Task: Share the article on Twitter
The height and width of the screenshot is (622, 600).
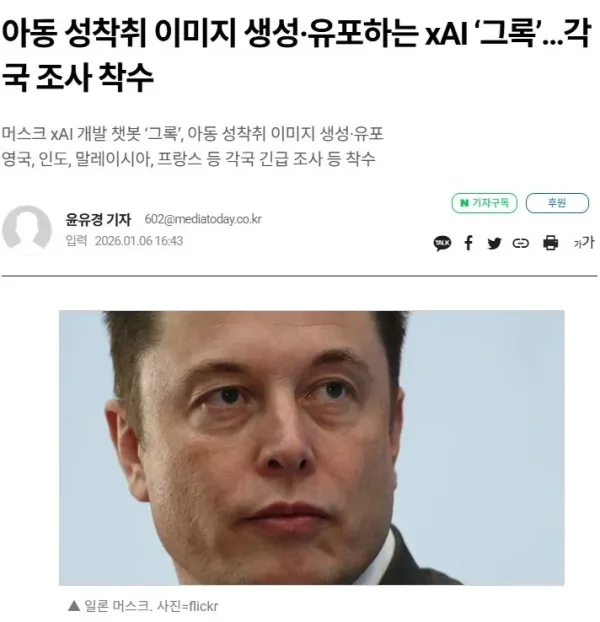Action: pos(494,243)
